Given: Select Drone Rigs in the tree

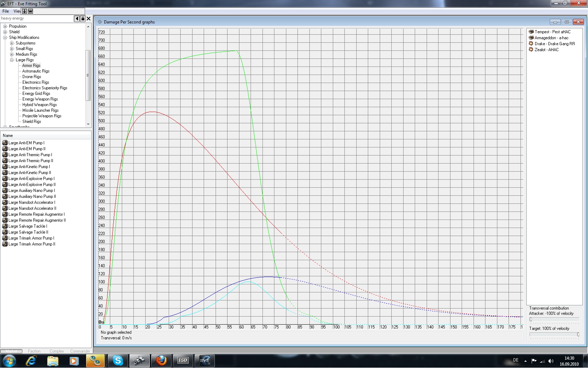Looking at the screenshot, I should point(32,77).
